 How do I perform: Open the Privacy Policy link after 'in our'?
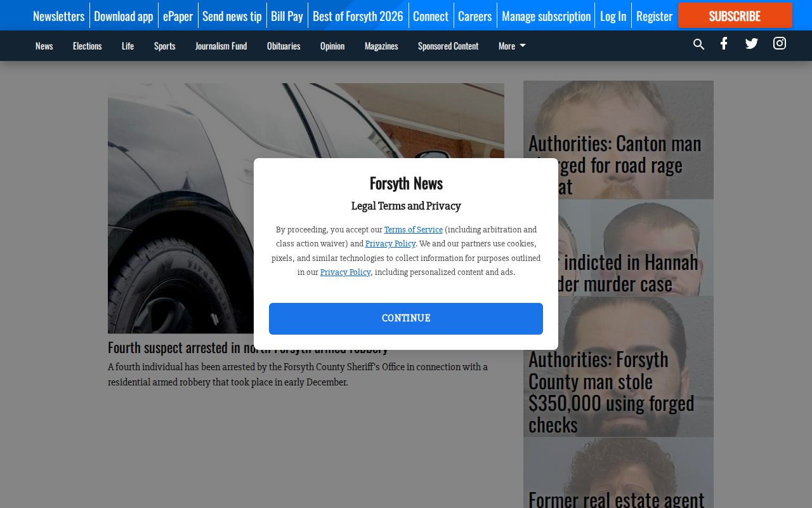pos(345,272)
